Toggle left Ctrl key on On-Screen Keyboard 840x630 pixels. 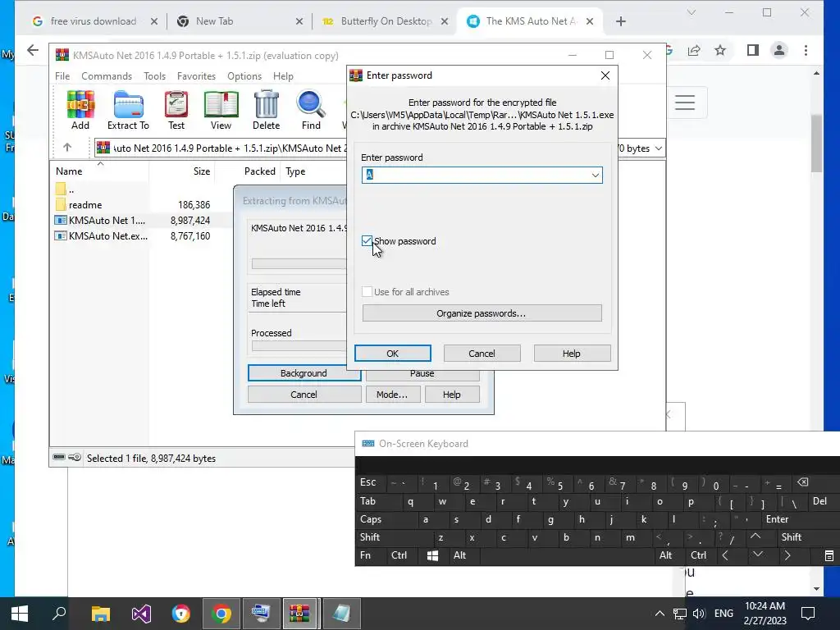pos(399,555)
